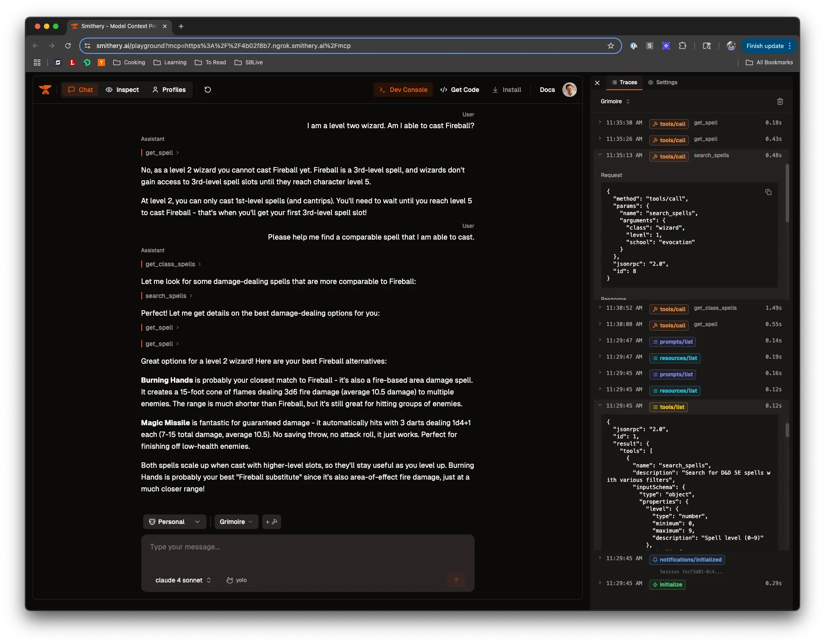Open the Dev Console
The height and width of the screenshot is (644, 825).
pos(403,90)
